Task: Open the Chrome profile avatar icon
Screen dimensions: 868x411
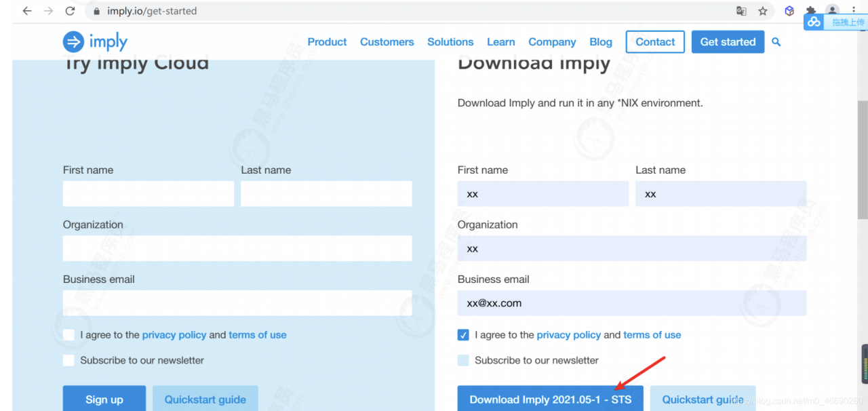Action: (x=832, y=9)
